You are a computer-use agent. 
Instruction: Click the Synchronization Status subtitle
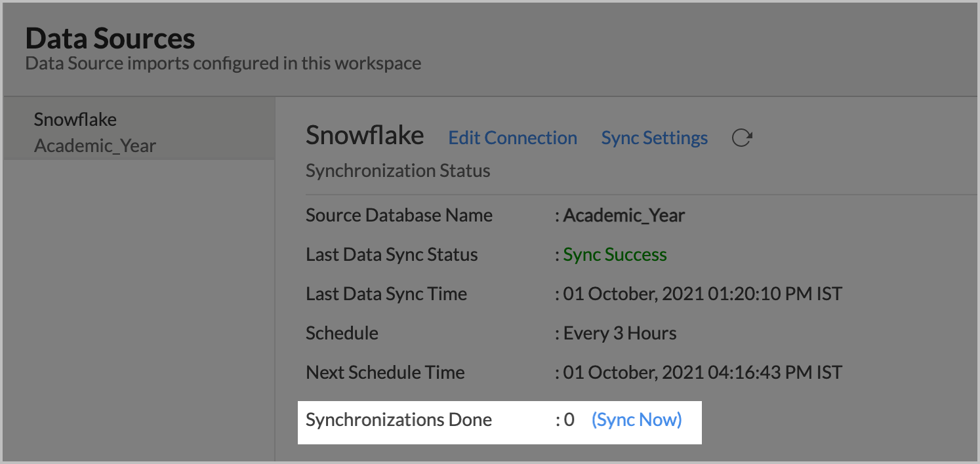pos(398,171)
